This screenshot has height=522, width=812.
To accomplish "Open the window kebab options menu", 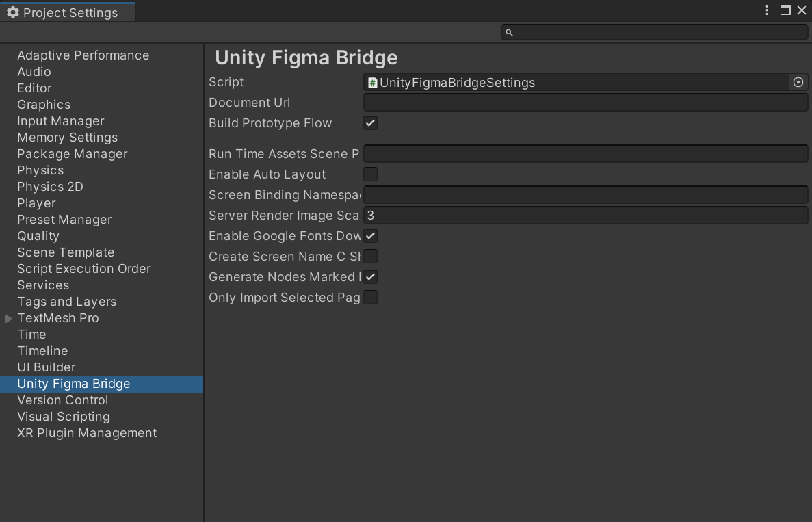I will (767, 10).
